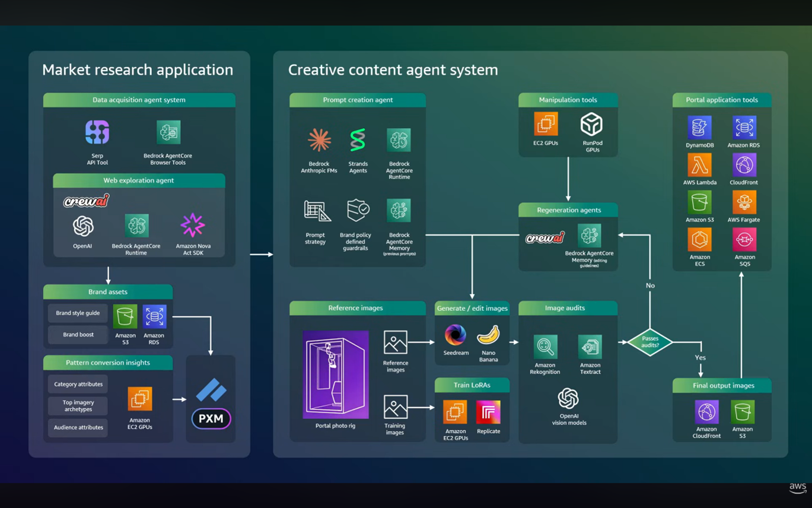Screen dimensions: 812x508
Task: Click the Image audits header
Action: click(x=568, y=308)
